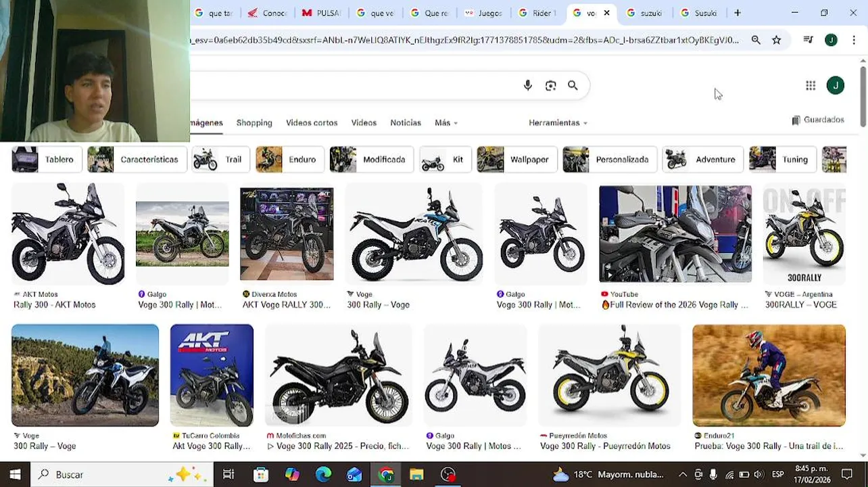
Task: Switch to the Shopping tab
Action: click(254, 122)
